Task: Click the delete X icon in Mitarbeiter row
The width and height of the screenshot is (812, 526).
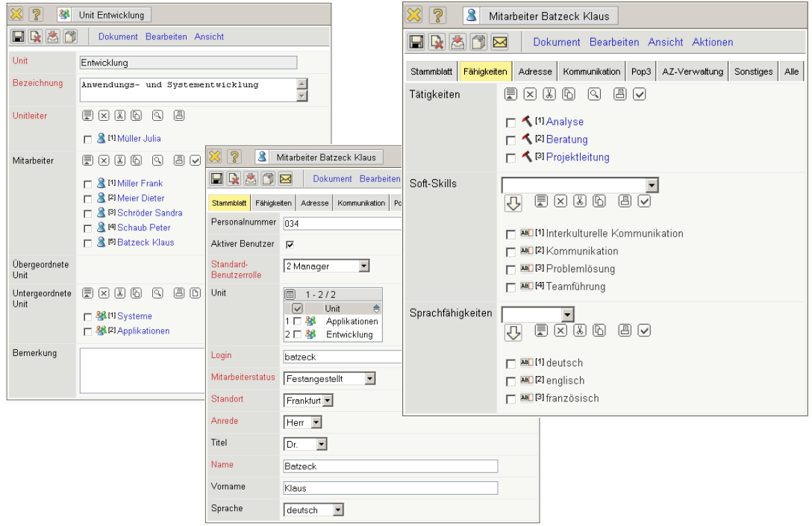Action: (x=104, y=160)
